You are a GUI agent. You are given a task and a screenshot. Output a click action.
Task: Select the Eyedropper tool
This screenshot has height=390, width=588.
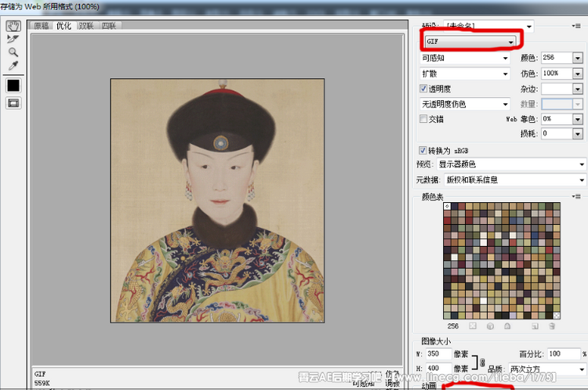[x=13, y=66]
